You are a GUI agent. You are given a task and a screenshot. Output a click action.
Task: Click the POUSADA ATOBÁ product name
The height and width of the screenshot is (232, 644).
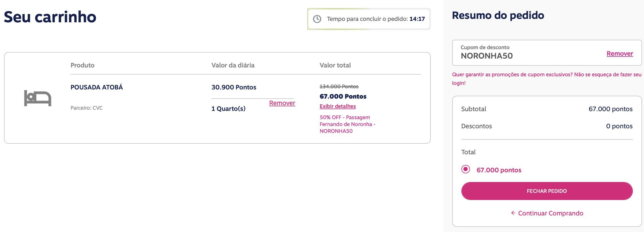pos(97,87)
